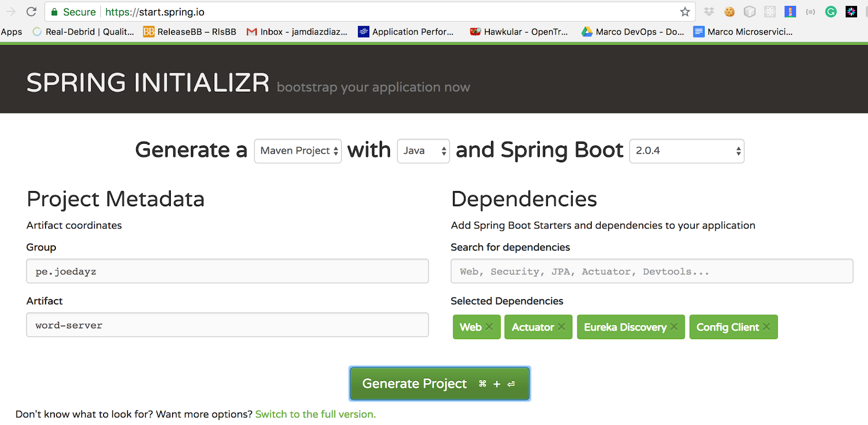Bookmark this page with the star icon
Viewport: 868px width, 425px height.
tap(685, 11)
